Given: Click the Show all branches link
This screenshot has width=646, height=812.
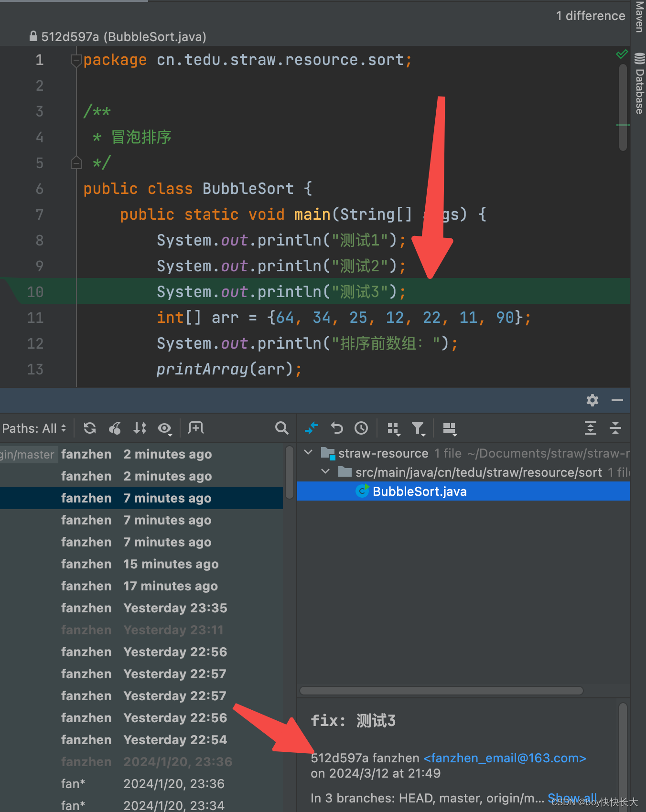Looking at the screenshot, I should (572, 798).
